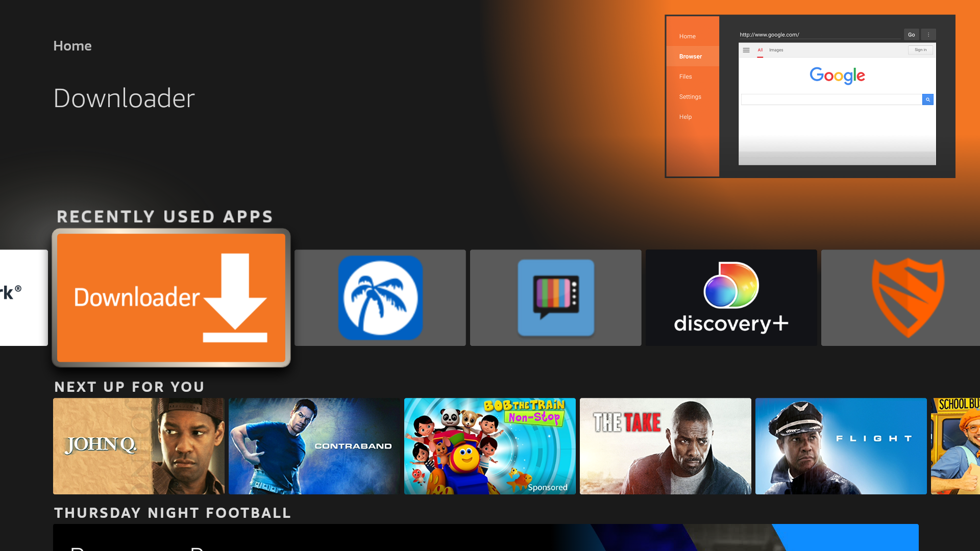Open the palm tree app icon
Screen dimensions: 980x551
380,297
